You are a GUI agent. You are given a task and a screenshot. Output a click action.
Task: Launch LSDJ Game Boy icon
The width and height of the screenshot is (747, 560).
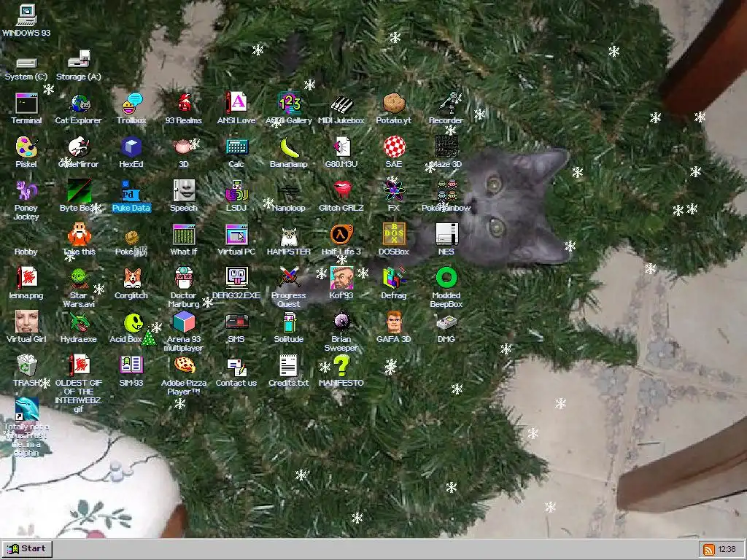236,191
